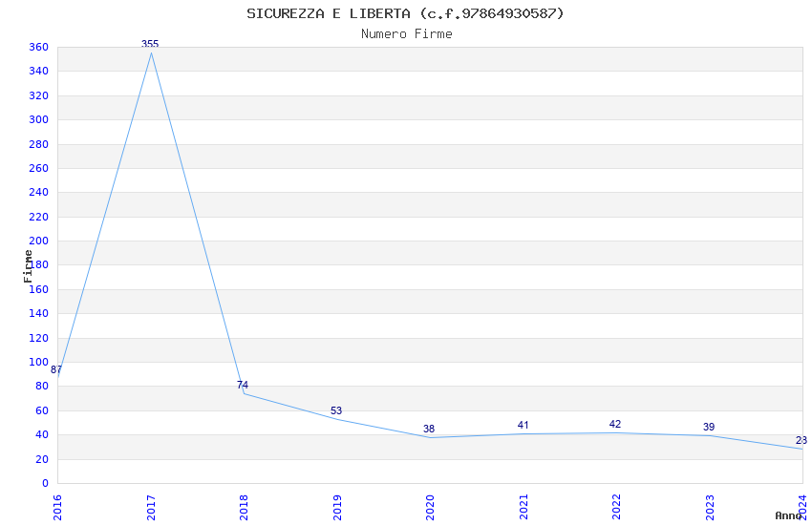Click the y-axis value 260
The width and height of the screenshot is (812, 525).
(x=39, y=168)
